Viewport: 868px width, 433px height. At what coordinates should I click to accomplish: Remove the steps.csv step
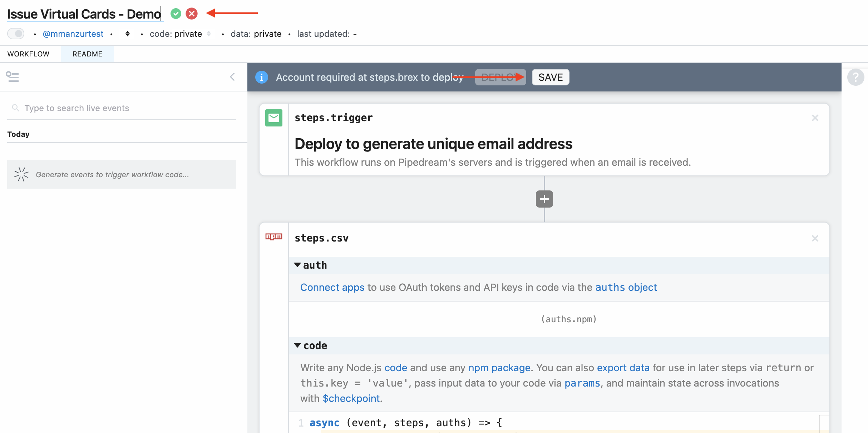click(x=815, y=238)
